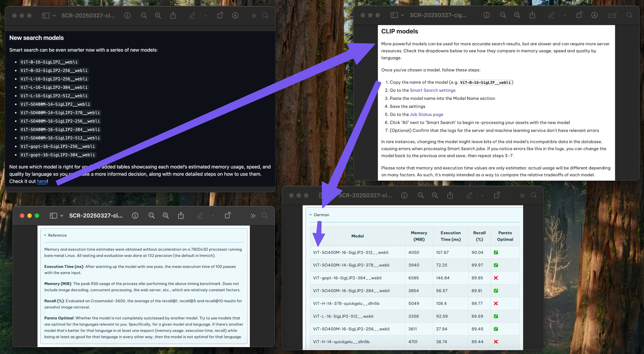Click the "here" link under new models list
This screenshot has height=354, width=644.
(42, 181)
